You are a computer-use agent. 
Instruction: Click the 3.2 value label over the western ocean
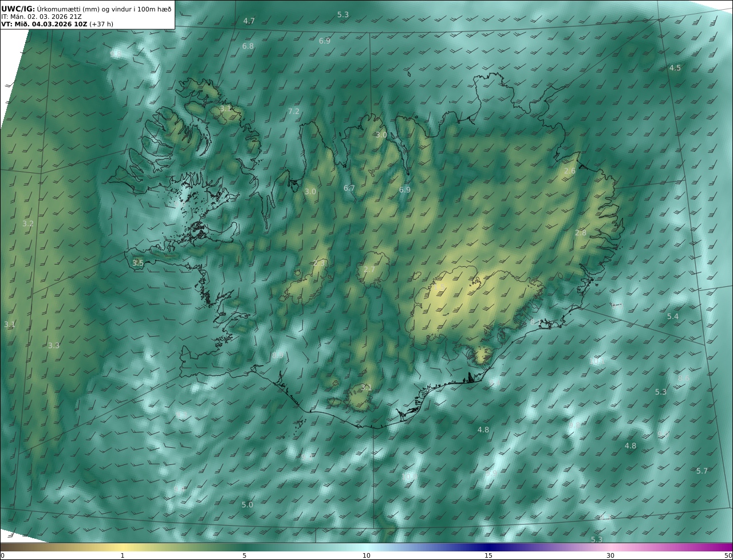[28, 224]
